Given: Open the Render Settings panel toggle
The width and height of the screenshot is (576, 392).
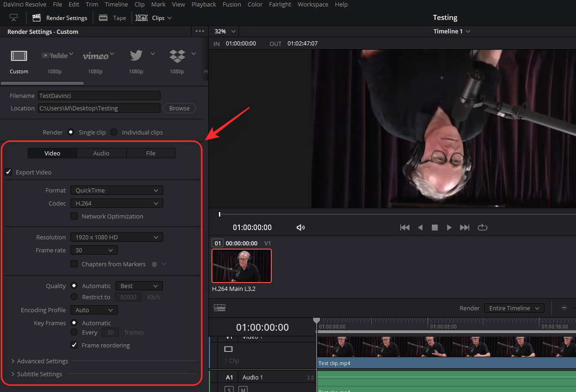Looking at the screenshot, I should tap(60, 18).
